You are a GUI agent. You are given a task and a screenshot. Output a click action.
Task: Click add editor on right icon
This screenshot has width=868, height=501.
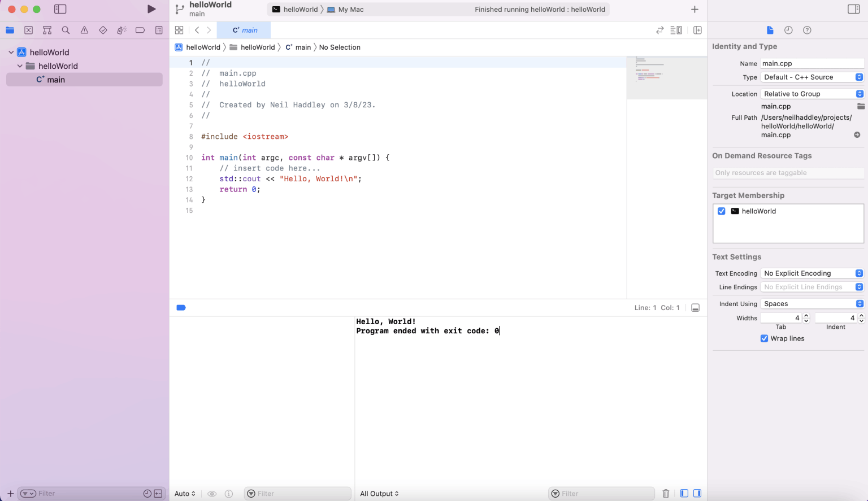[x=697, y=30]
